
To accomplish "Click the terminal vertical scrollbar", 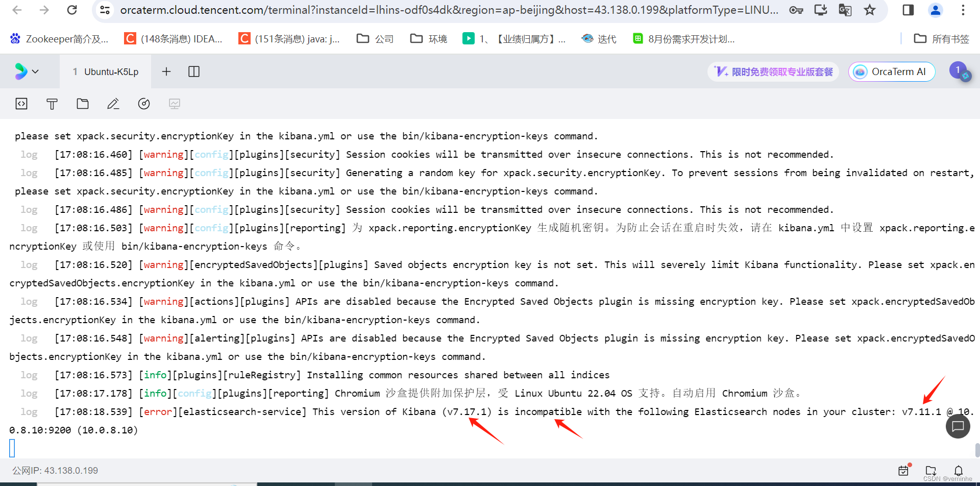I will point(977,450).
